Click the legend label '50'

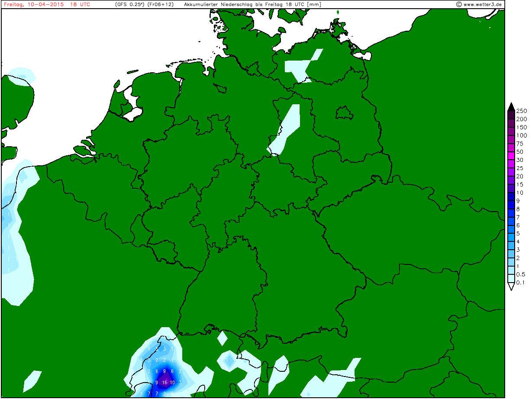tap(520, 152)
